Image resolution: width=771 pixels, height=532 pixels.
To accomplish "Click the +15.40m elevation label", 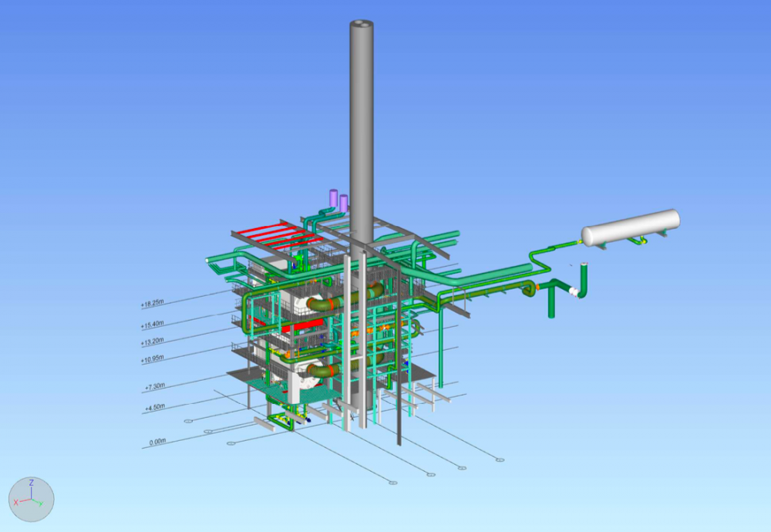I will pyautogui.click(x=153, y=325).
